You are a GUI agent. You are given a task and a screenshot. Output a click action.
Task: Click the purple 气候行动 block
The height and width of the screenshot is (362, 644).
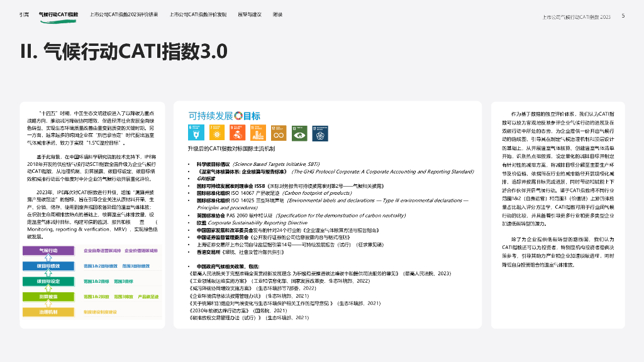coord(49,251)
